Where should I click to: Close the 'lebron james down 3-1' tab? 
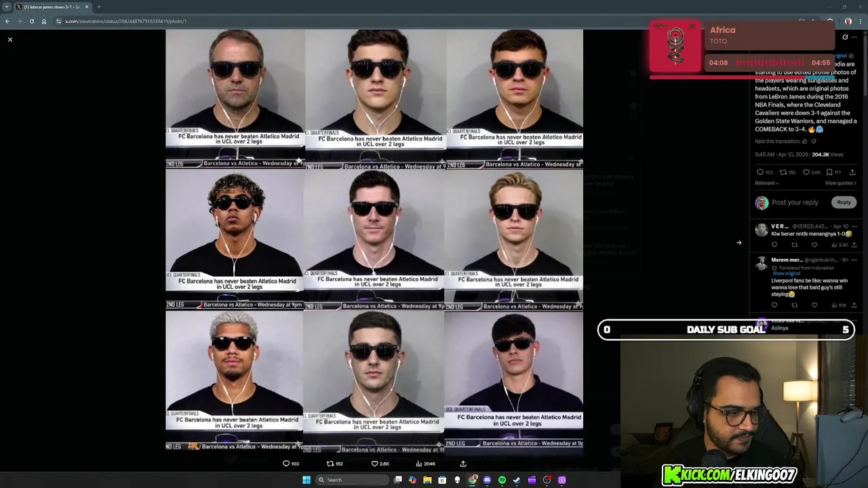87,7
